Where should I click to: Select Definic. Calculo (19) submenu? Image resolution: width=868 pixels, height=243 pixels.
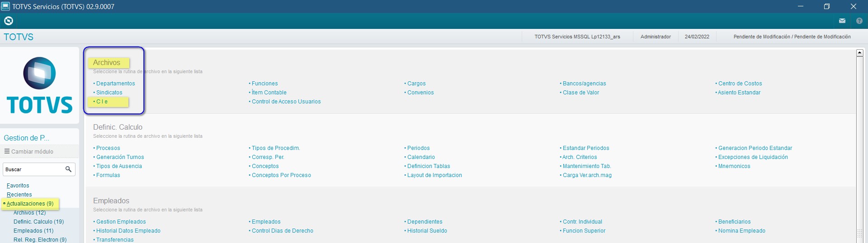(x=39, y=222)
